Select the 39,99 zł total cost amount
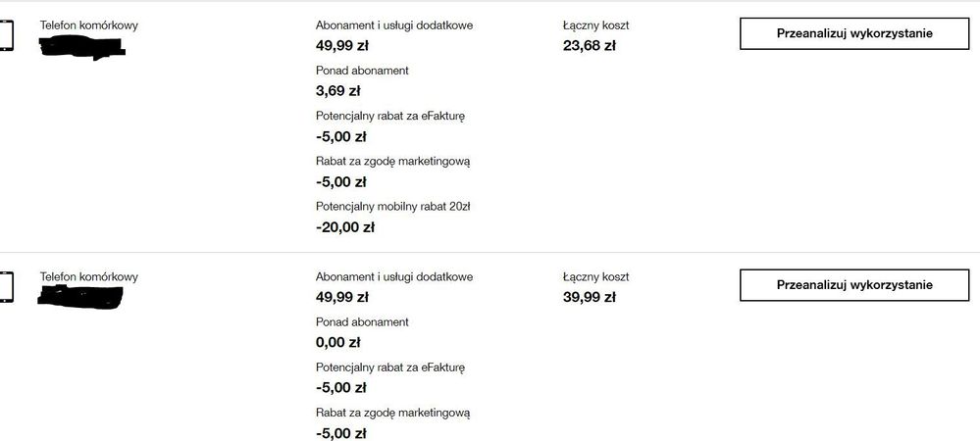 click(x=589, y=297)
